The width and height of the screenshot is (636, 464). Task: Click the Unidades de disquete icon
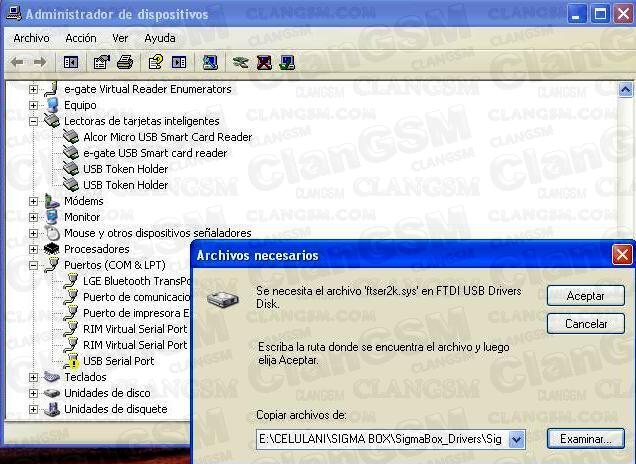point(52,409)
